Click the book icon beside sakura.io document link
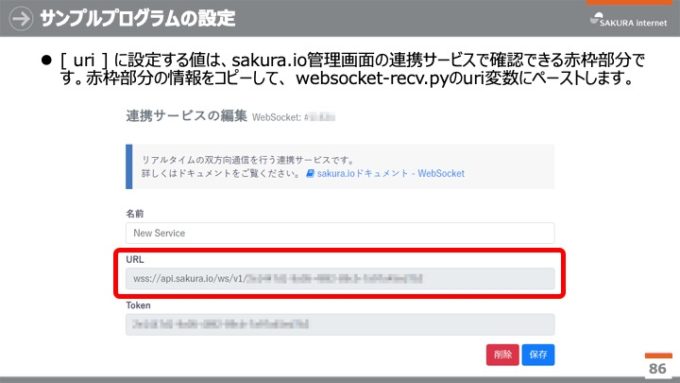The width and height of the screenshot is (680, 383). point(310,173)
